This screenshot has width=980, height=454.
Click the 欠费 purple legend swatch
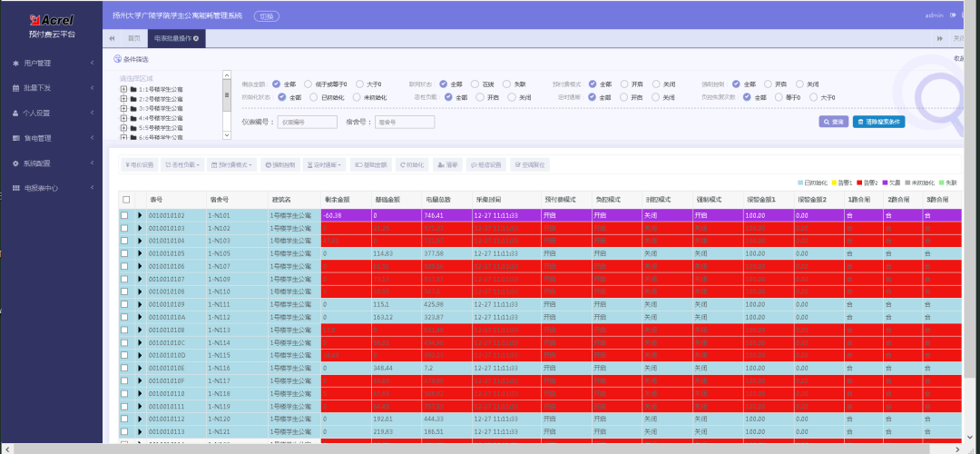tap(884, 183)
